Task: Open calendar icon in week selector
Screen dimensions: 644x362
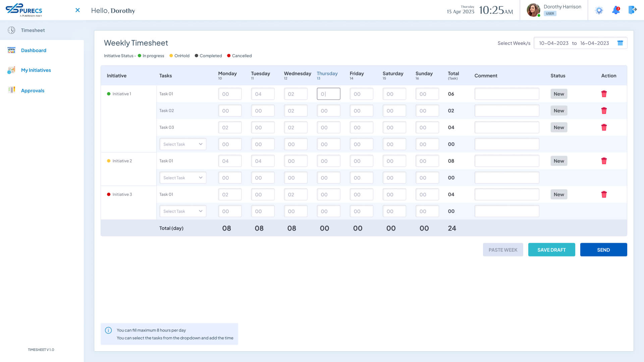Action: click(x=620, y=43)
